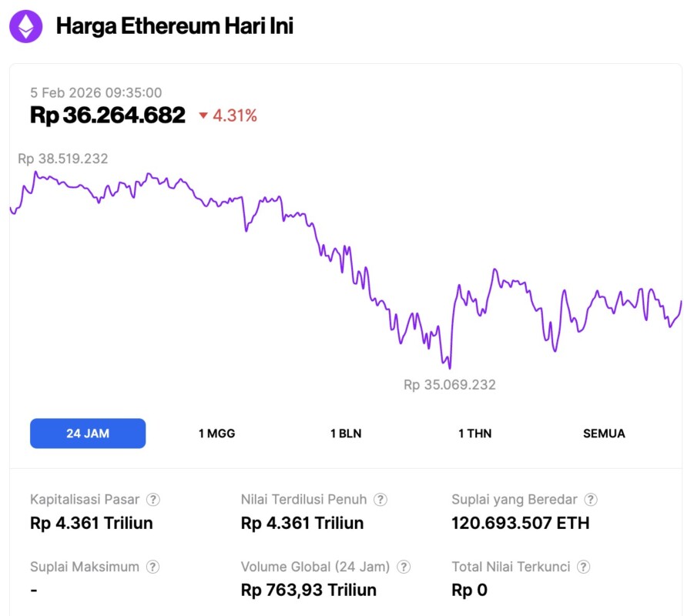This screenshot has width=684, height=616.
Task: Switch chart to 1 MGG range
Action: click(x=216, y=434)
